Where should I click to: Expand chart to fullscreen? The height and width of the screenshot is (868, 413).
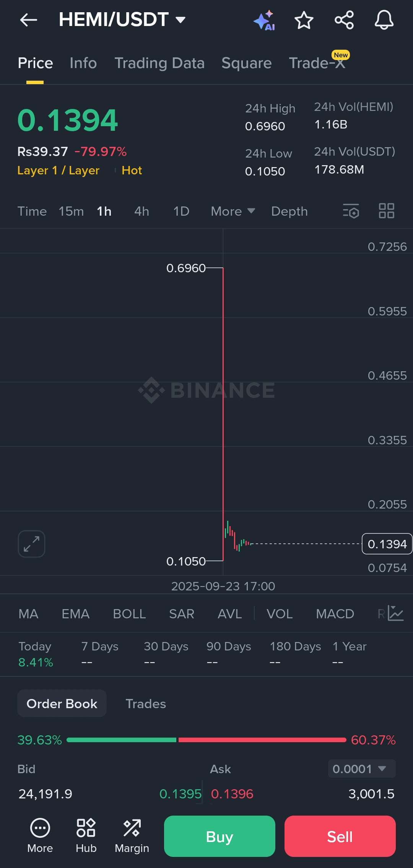[31, 544]
